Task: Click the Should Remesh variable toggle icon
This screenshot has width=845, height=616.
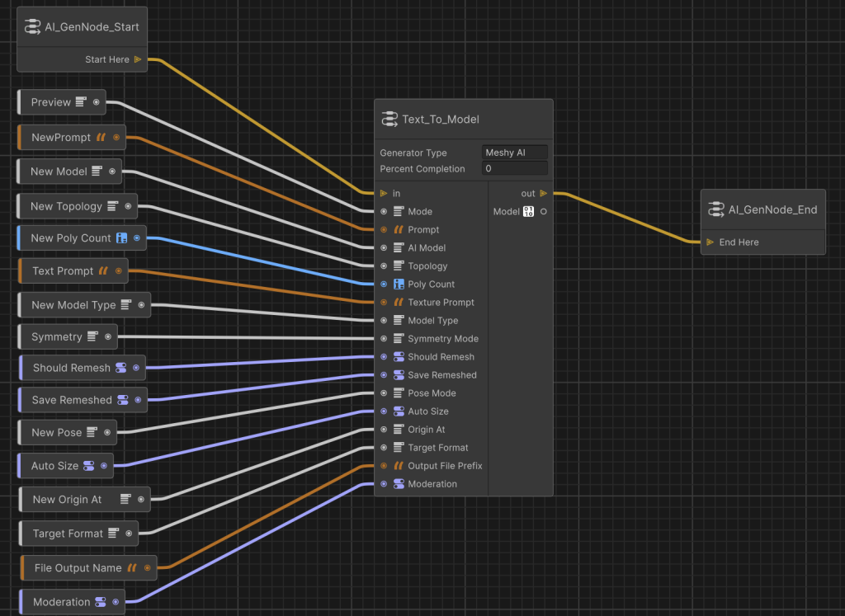Action: [120, 368]
